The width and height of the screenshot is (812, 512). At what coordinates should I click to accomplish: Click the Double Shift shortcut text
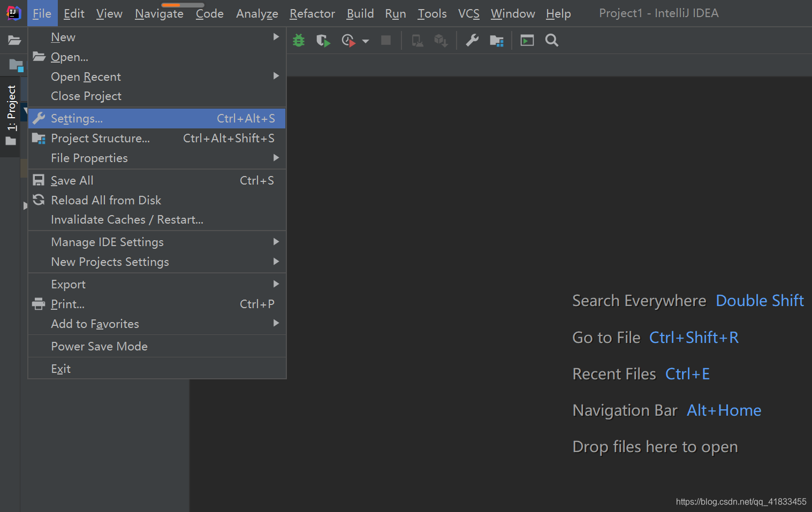click(x=760, y=301)
